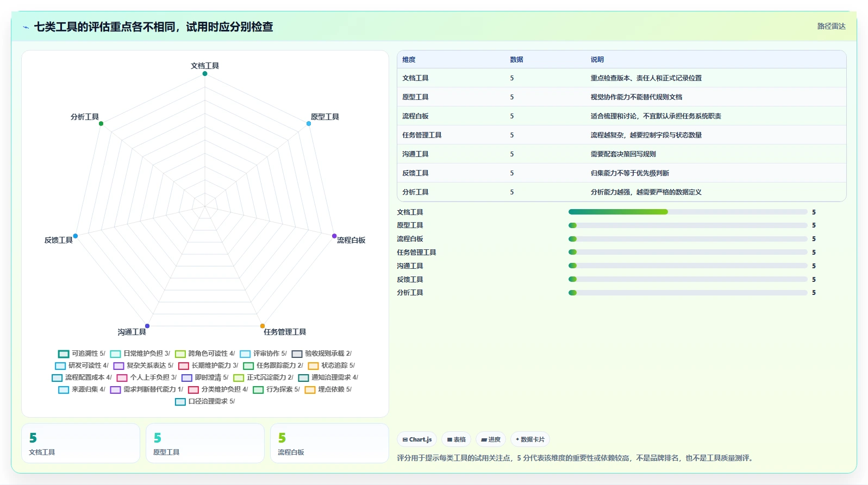The image size is (868, 485).
Task: Click the 原型工具 progress bar
Action: 688,225
